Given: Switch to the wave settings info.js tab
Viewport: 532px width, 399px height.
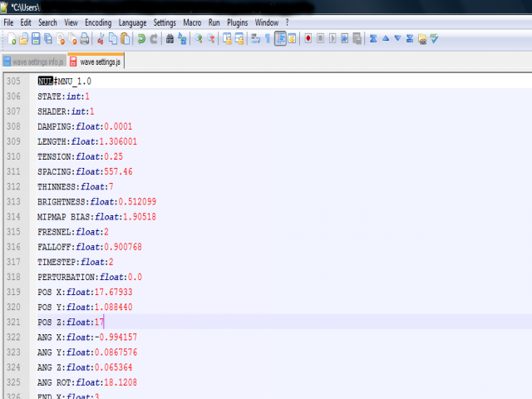Looking at the screenshot, I should pos(33,62).
